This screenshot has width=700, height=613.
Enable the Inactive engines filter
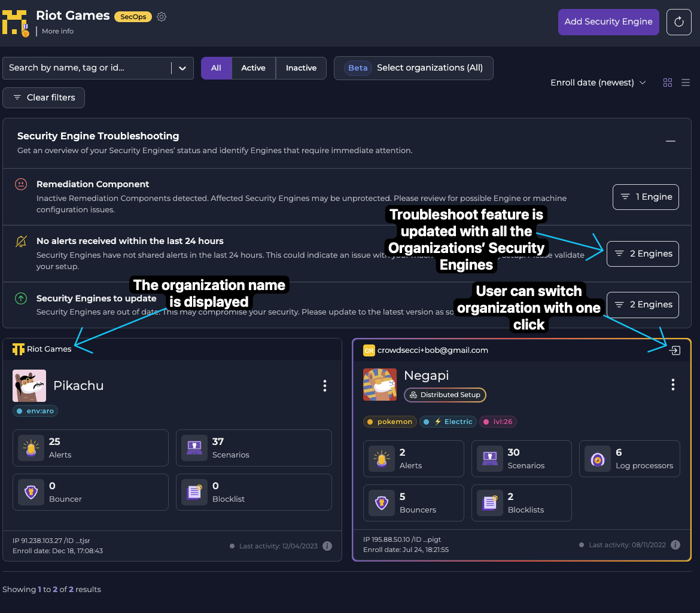[301, 68]
